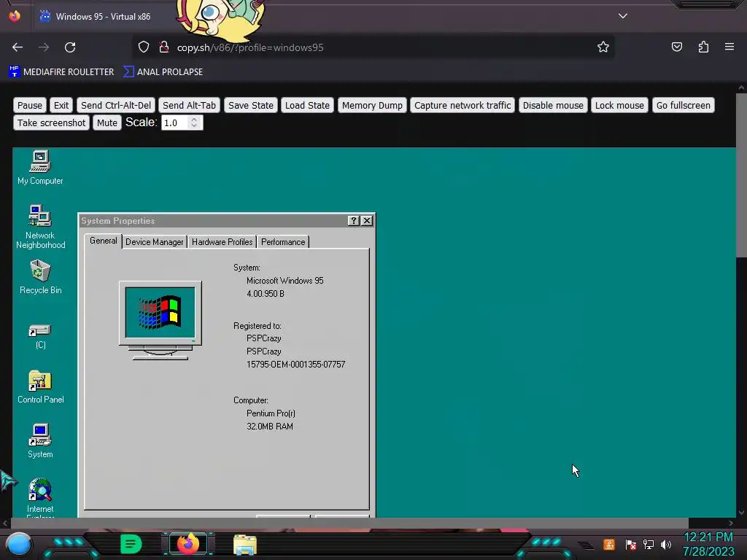Viewport: 747px width, 560px height.
Task: Reload the page with the refresh icon
Action: point(70,47)
